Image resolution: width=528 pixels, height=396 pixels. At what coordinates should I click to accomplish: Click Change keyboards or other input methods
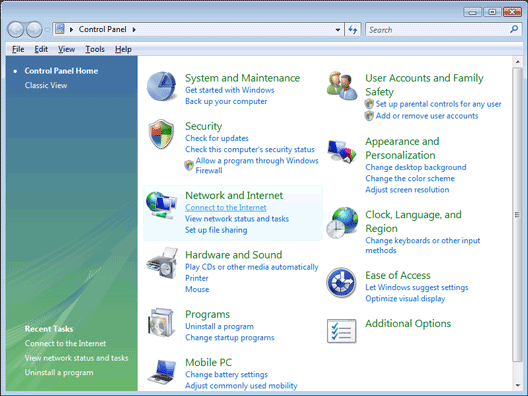(423, 245)
